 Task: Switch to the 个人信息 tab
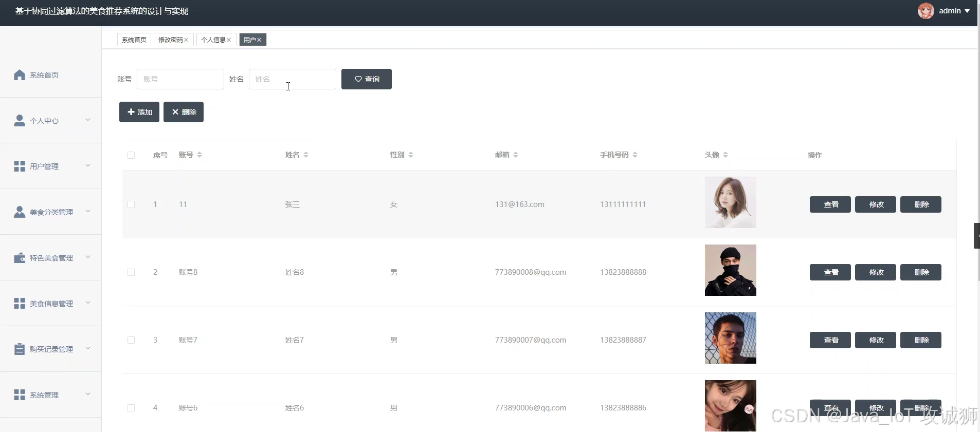(213, 40)
